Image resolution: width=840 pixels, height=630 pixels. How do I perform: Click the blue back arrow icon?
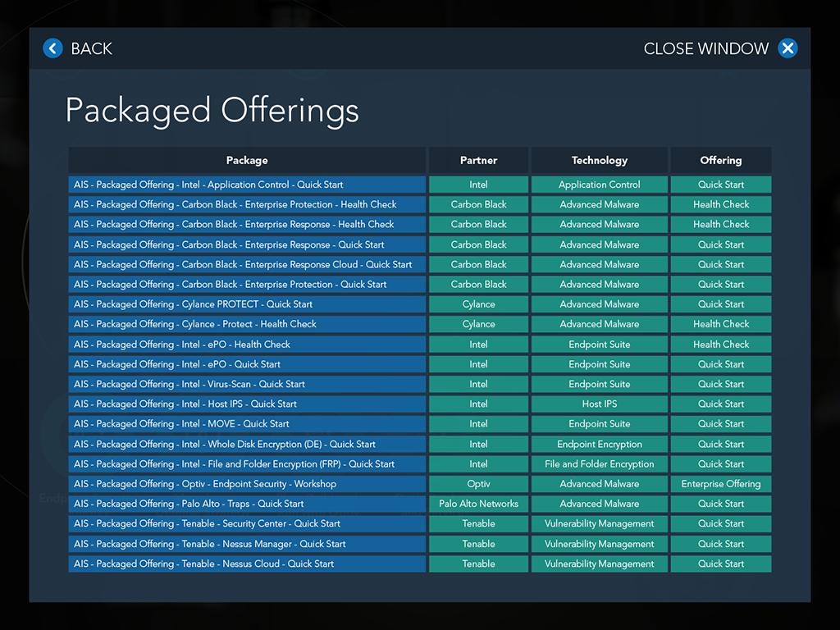click(x=52, y=48)
